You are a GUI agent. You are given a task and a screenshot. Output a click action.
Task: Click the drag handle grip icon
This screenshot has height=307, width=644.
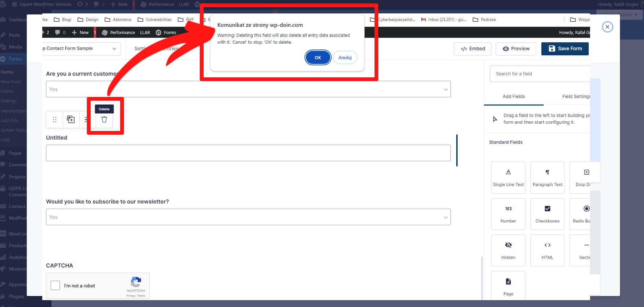click(55, 120)
